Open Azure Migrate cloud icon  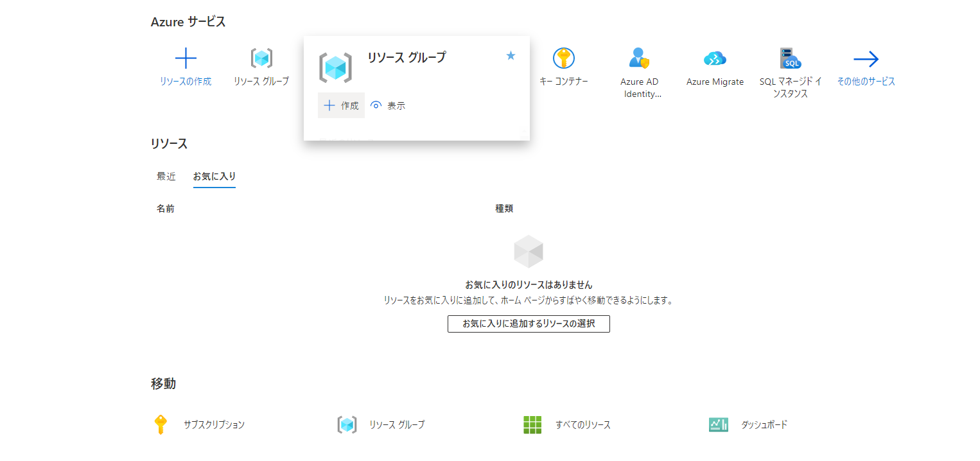(x=715, y=58)
